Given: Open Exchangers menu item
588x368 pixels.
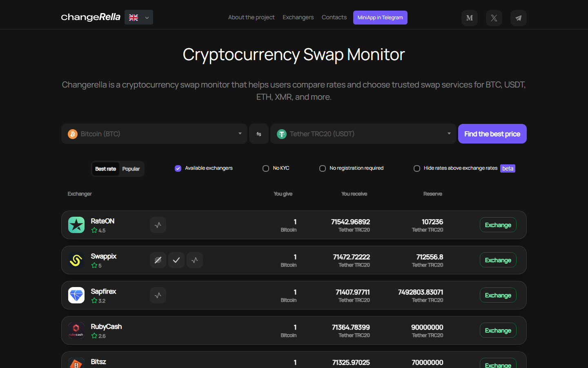Looking at the screenshot, I should point(298,17).
